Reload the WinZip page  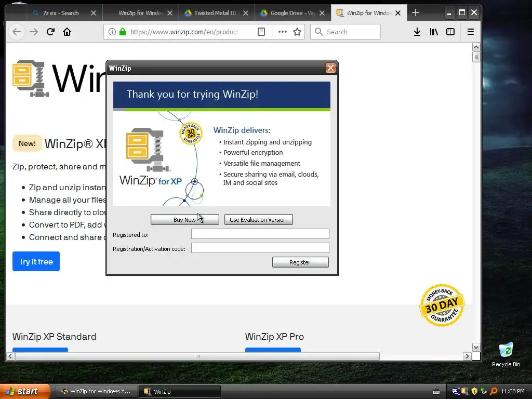pos(50,32)
